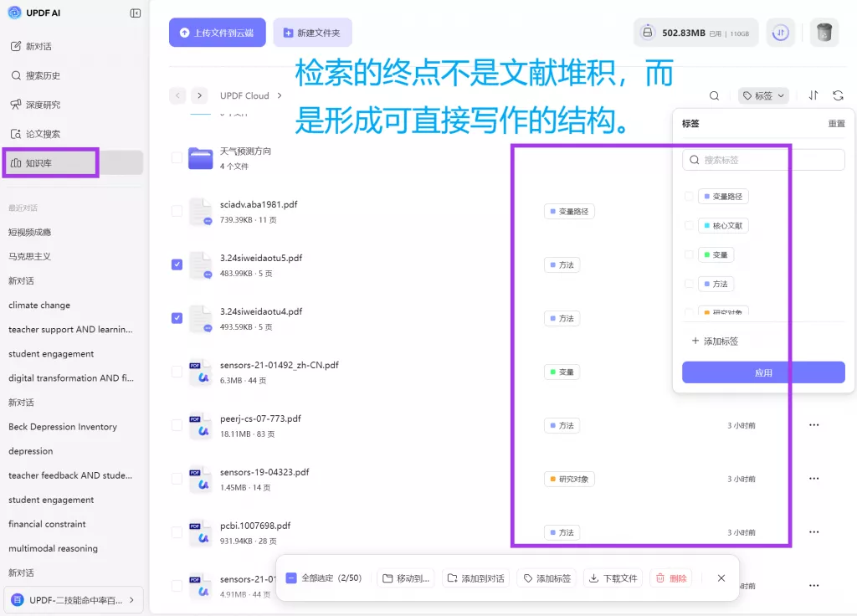Open the cloud trash bin

pyautogui.click(x=824, y=33)
